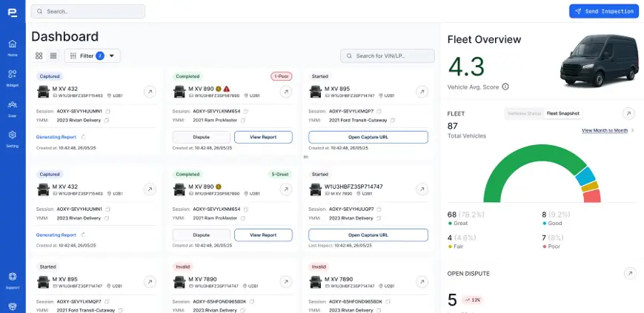Click the van image in Fleet Overview
Viewport: 644px width, 313px height.
[598, 60]
